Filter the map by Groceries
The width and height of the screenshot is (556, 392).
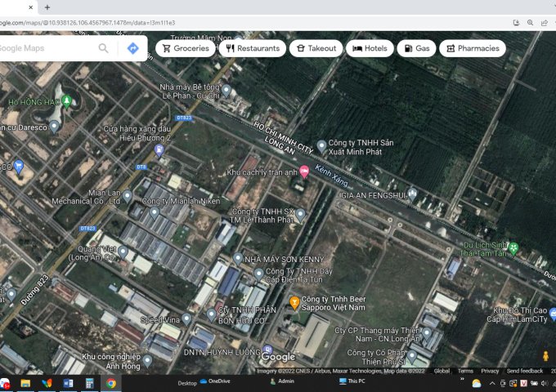click(186, 48)
